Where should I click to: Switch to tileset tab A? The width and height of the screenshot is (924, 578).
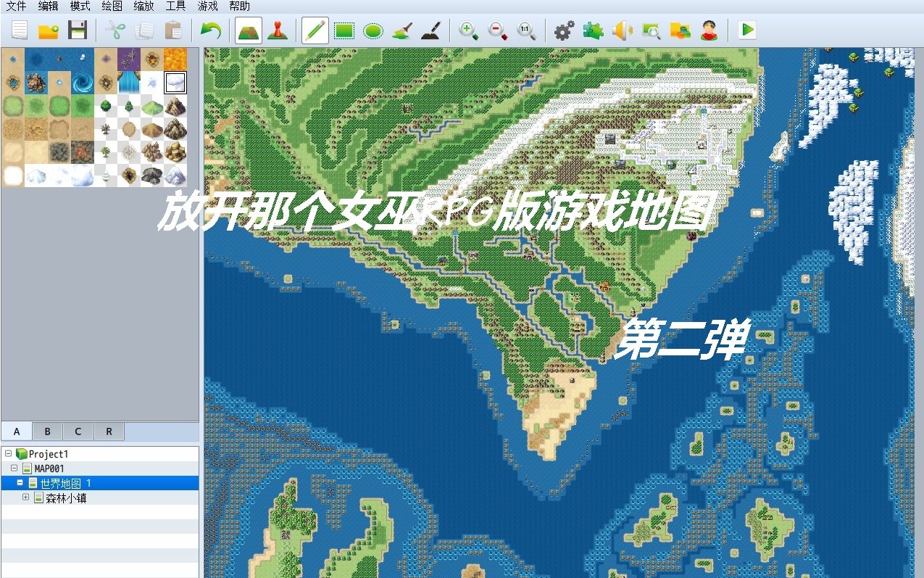pos(16,432)
